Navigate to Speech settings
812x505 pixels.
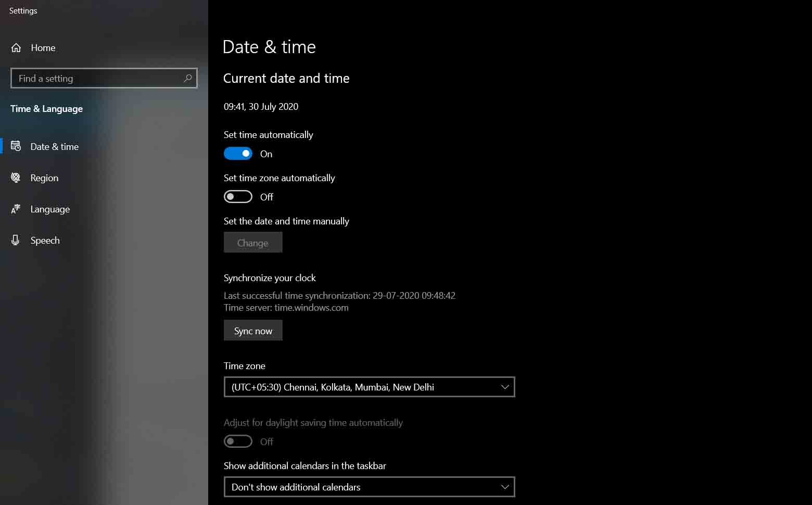coord(45,240)
